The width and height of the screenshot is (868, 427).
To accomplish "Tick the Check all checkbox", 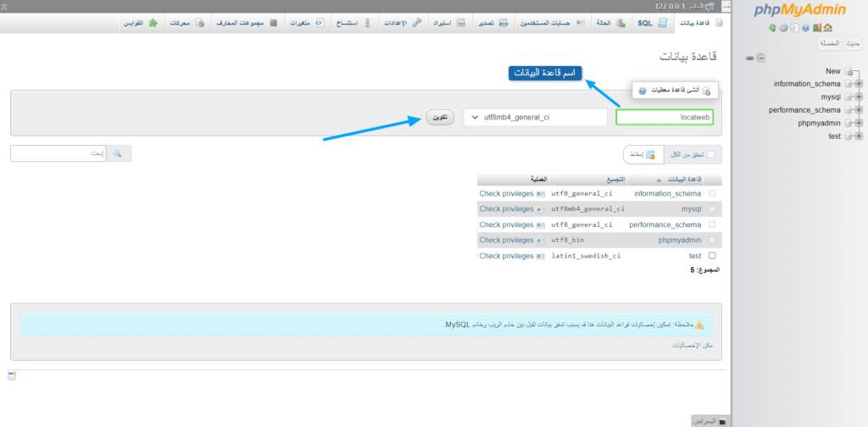I will coord(711,155).
